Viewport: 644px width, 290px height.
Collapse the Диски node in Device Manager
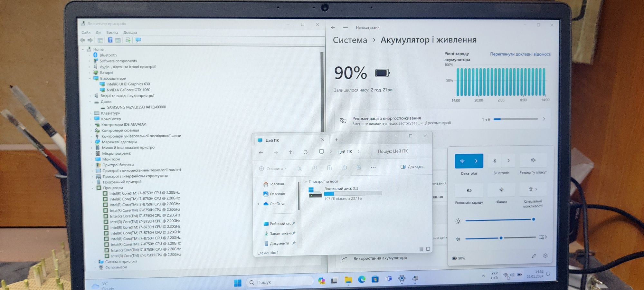coord(90,102)
